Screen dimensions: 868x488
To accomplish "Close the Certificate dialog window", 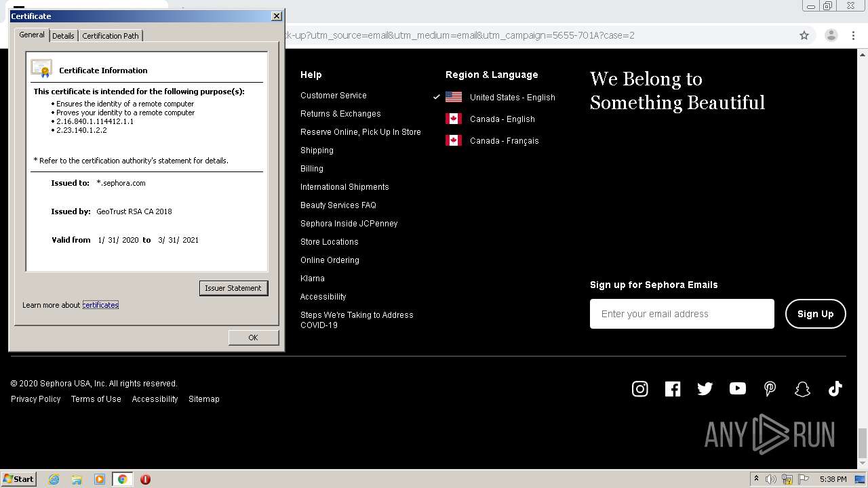I will tap(276, 16).
